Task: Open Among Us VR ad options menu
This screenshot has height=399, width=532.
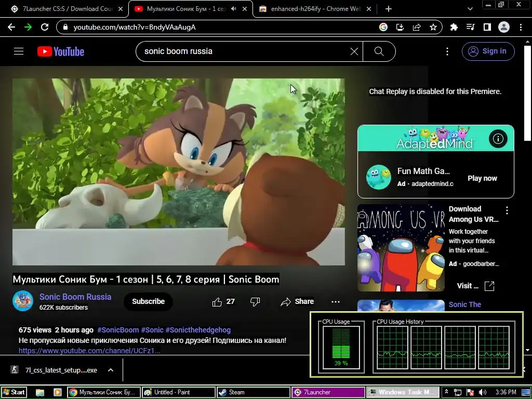Action: click(507, 210)
